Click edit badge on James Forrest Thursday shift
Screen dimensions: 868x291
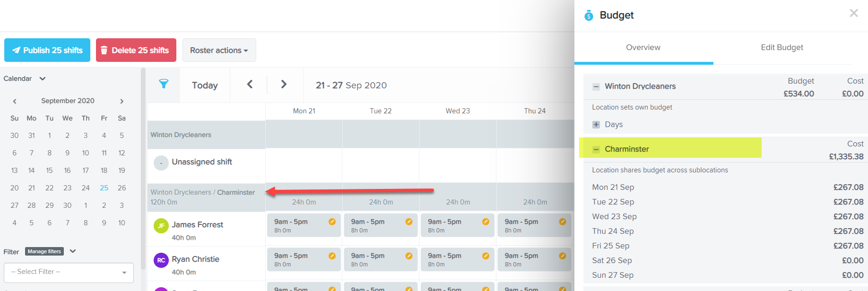click(x=563, y=222)
